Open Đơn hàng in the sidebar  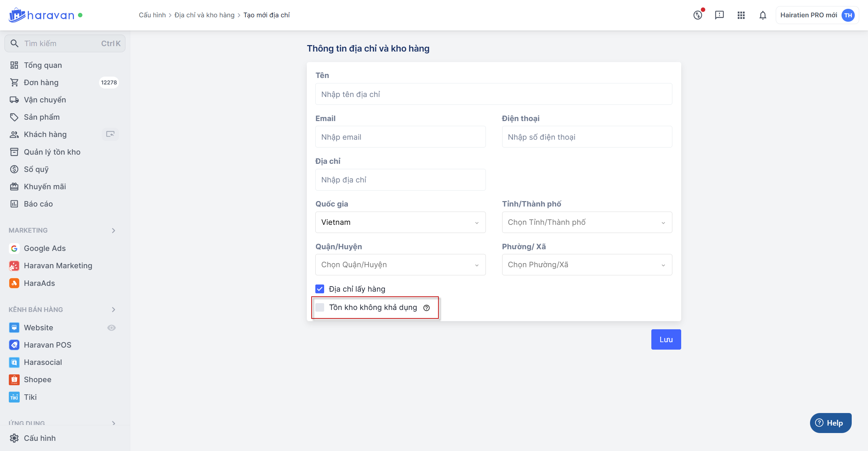click(x=41, y=82)
